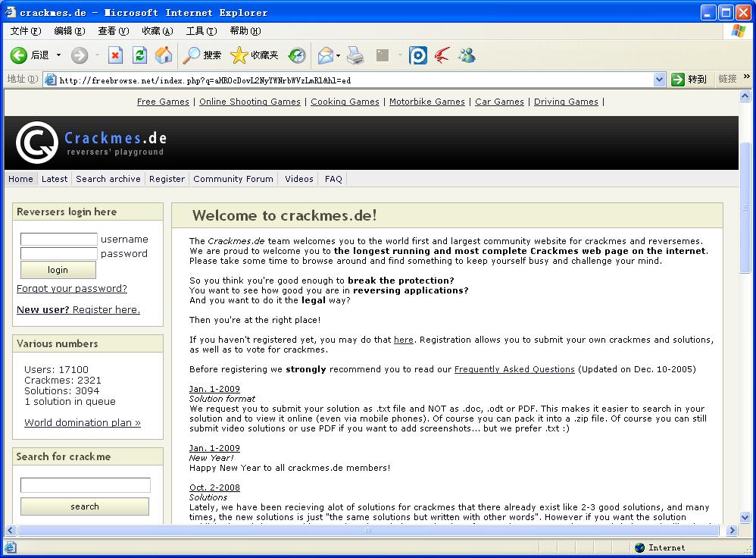Image resolution: width=756 pixels, height=558 pixels.
Task: Follow the 'here' registration link
Action: pos(404,340)
